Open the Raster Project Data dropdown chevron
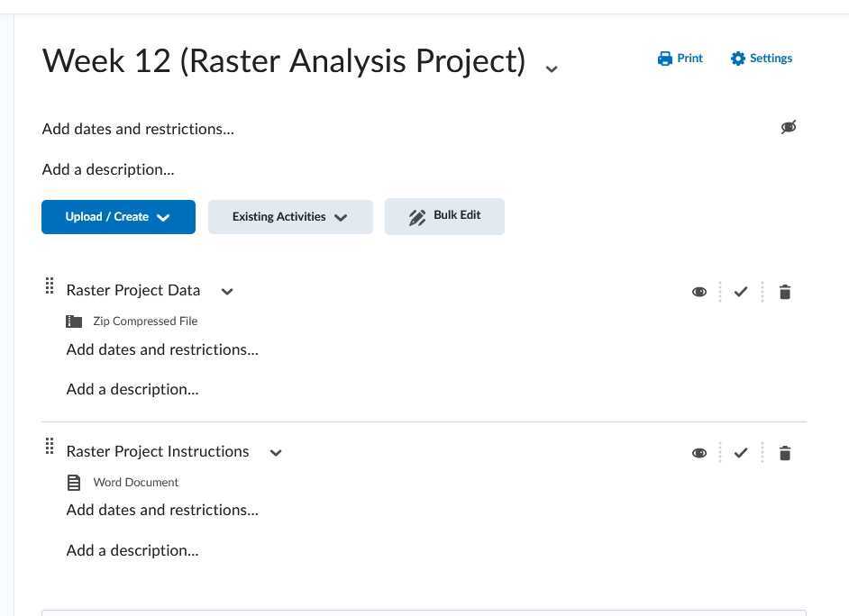The height and width of the screenshot is (616, 849). pos(226,291)
